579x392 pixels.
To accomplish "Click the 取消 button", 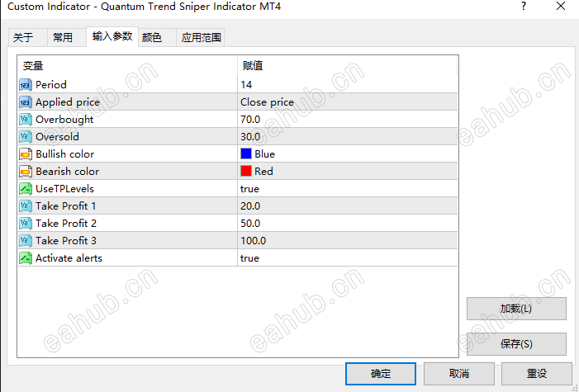I will [x=459, y=374].
